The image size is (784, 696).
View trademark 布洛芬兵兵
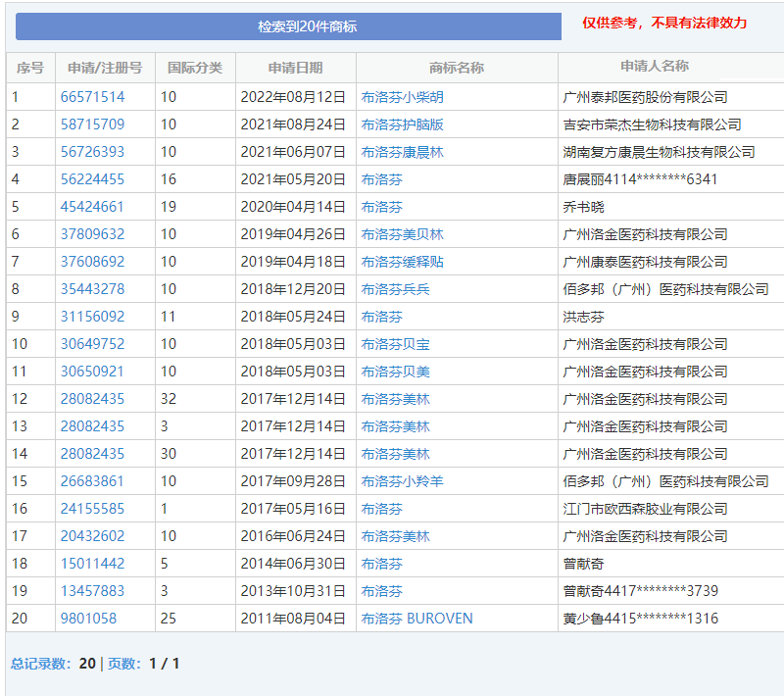click(x=396, y=289)
